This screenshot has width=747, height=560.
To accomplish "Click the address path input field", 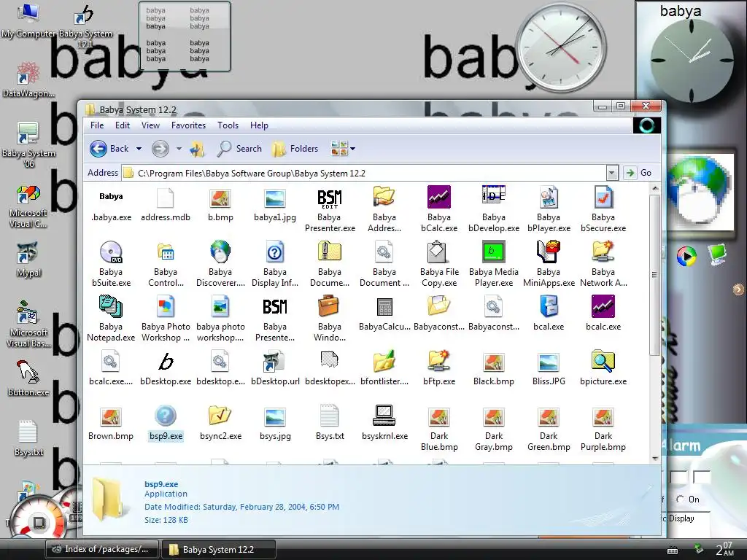I will click(x=364, y=173).
